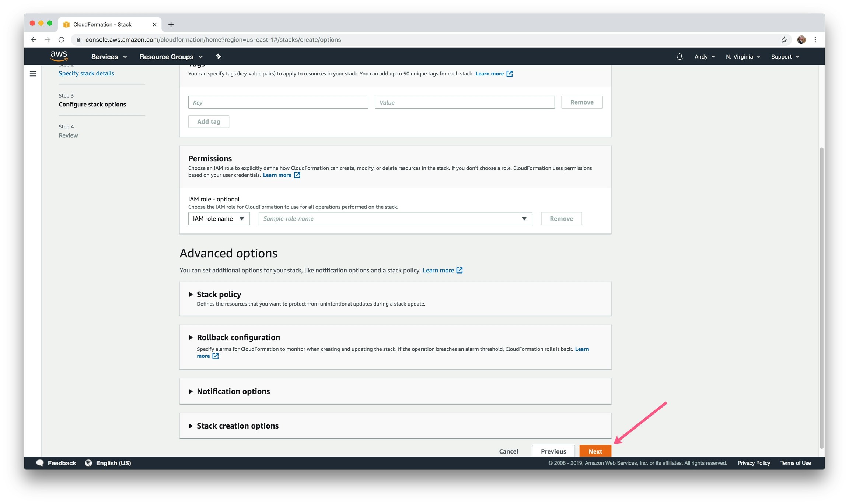Click the page vertical scrollbar
The image size is (849, 504).
coord(821,297)
